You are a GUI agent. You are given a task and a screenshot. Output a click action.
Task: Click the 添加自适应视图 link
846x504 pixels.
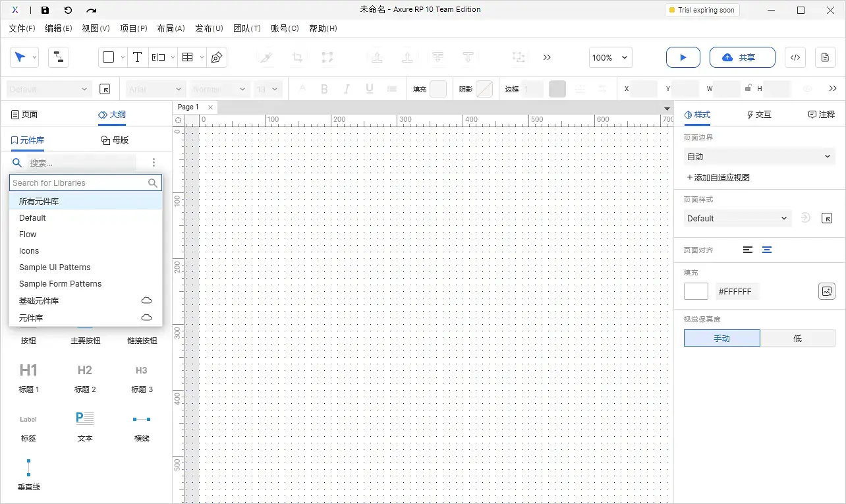pyautogui.click(x=718, y=177)
